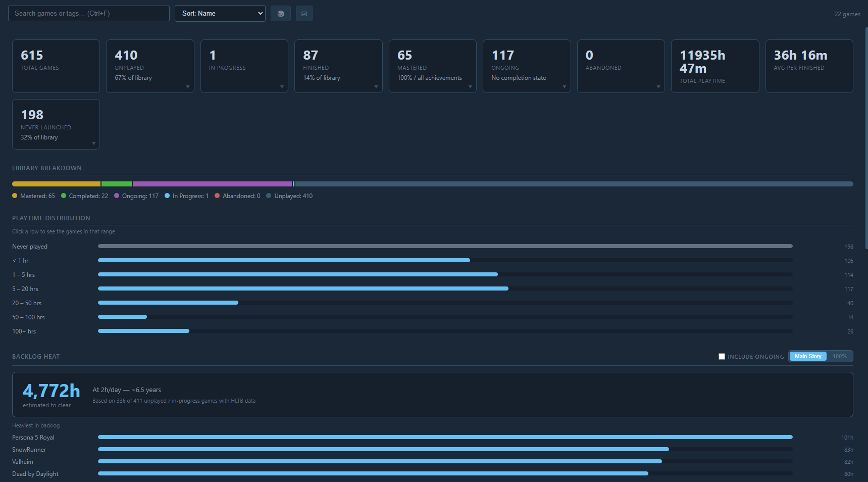
Task: Show games in the 100+ hrs range
Action: [x=433, y=331]
